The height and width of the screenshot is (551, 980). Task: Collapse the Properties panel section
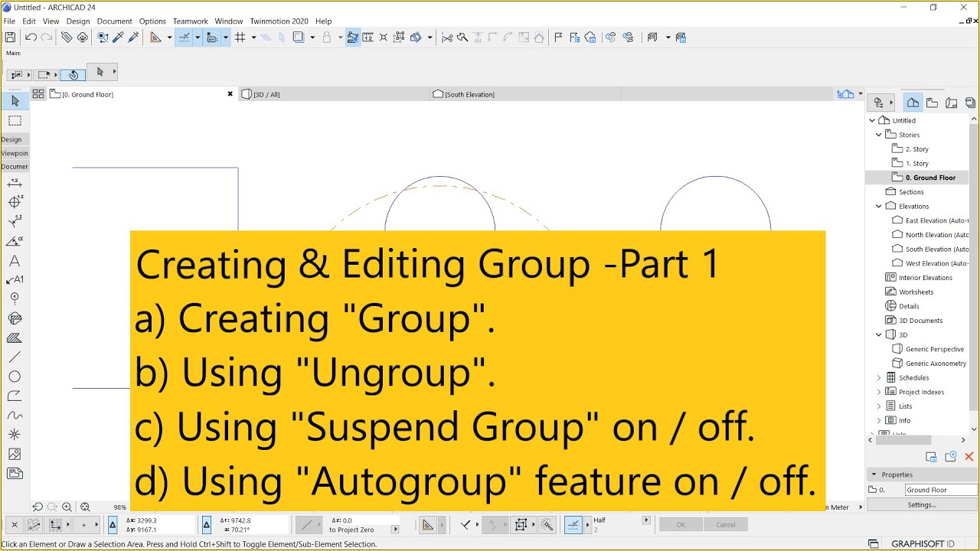pos(874,474)
